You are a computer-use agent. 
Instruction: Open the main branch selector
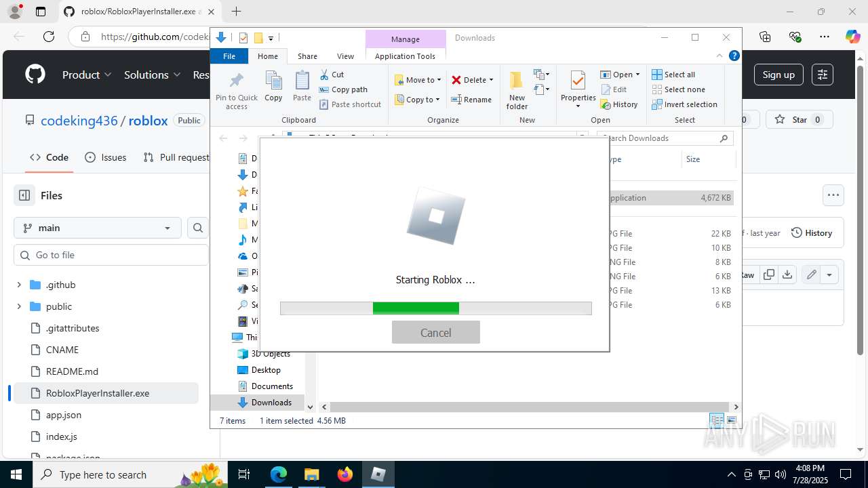coord(97,228)
